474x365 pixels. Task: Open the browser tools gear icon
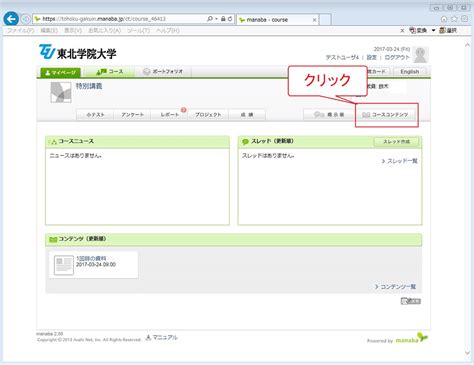coord(464,19)
